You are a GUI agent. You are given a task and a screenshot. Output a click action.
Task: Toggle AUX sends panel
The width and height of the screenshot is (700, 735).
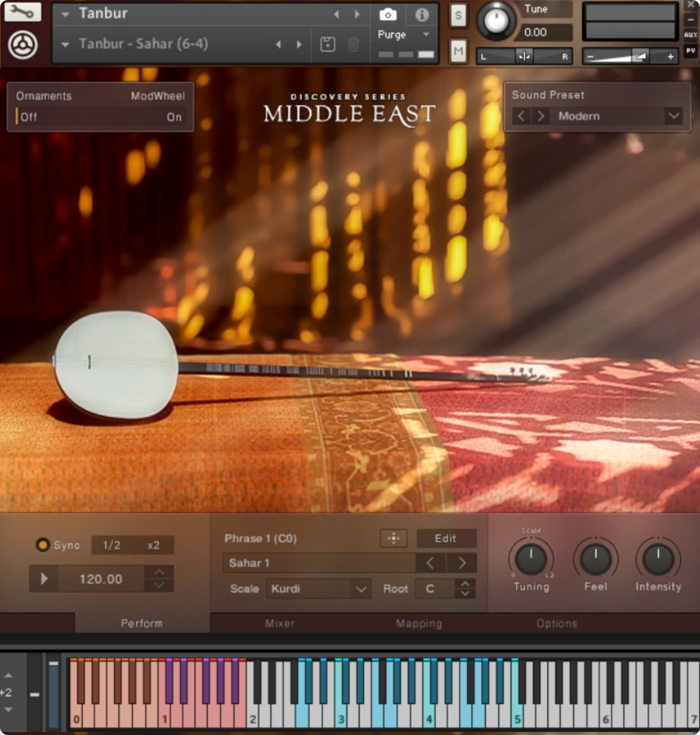(x=691, y=35)
